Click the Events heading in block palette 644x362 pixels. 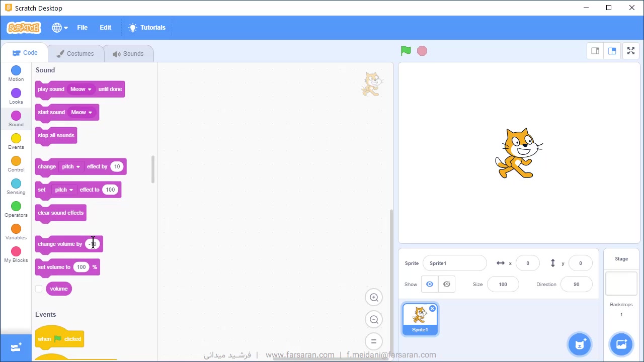coord(46,314)
